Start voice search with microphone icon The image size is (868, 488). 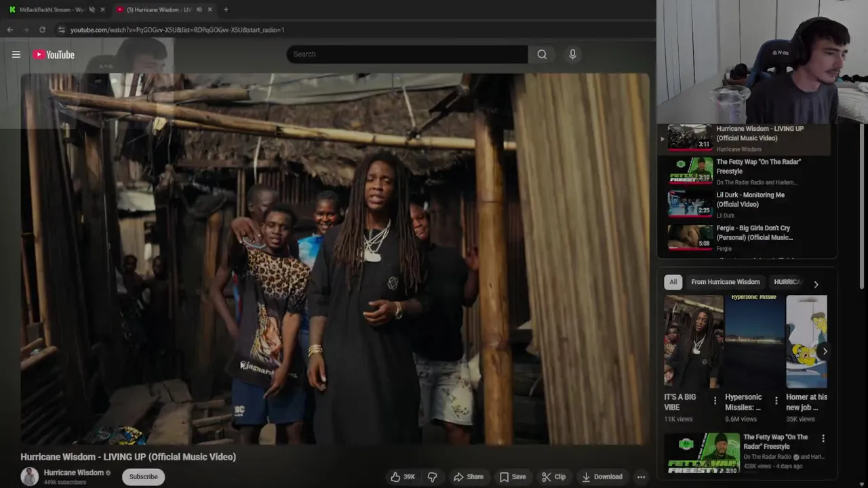572,54
